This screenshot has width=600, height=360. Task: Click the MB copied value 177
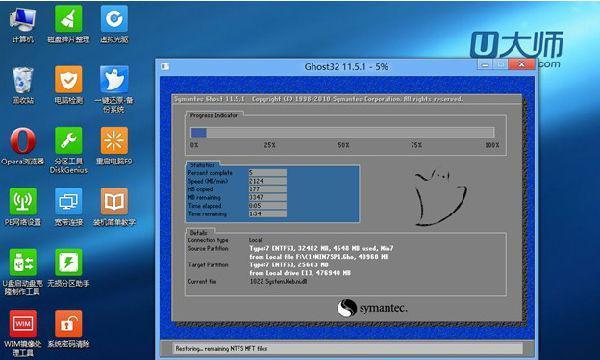(267, 189)
